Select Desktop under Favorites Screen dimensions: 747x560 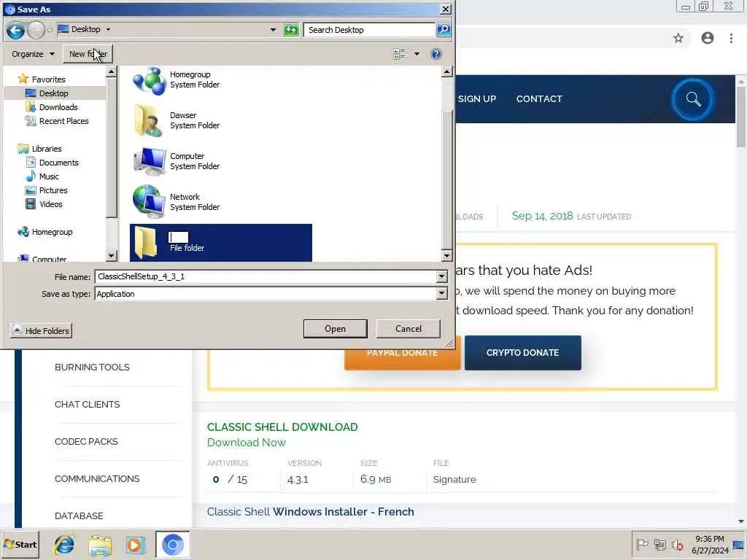(53, 93)
